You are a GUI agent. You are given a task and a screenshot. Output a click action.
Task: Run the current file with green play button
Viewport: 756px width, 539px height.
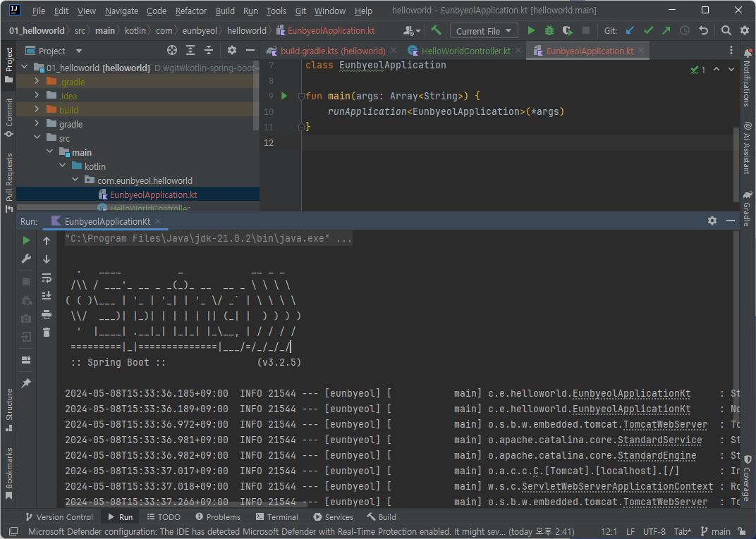click(x=531, y=31)
